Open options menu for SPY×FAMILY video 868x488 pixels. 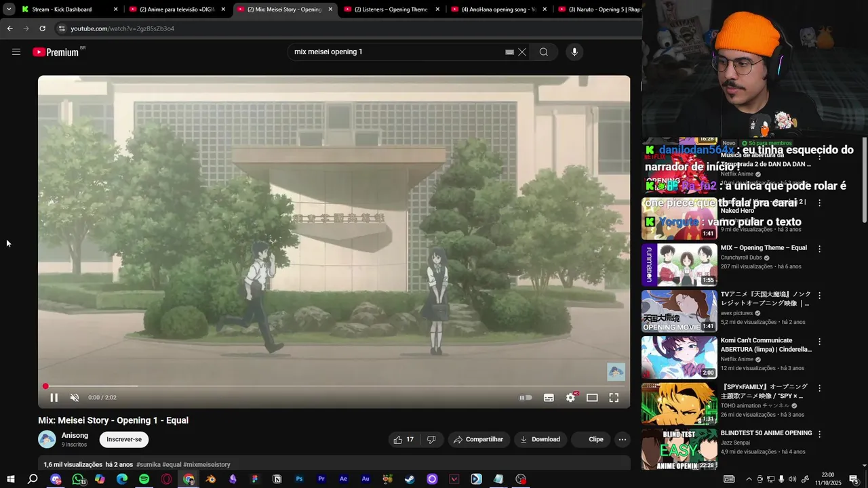[819, 388]
